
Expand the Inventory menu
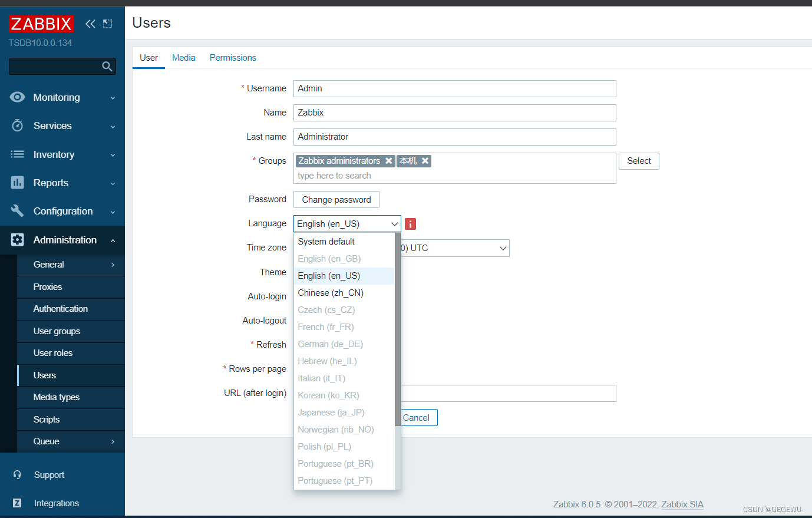point(62,154)
